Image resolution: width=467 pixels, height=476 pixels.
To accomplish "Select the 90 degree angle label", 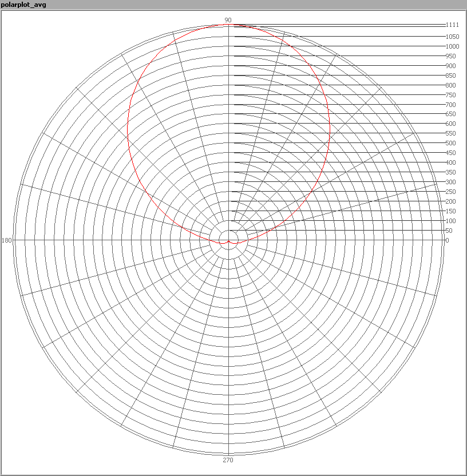I will 228,20.
